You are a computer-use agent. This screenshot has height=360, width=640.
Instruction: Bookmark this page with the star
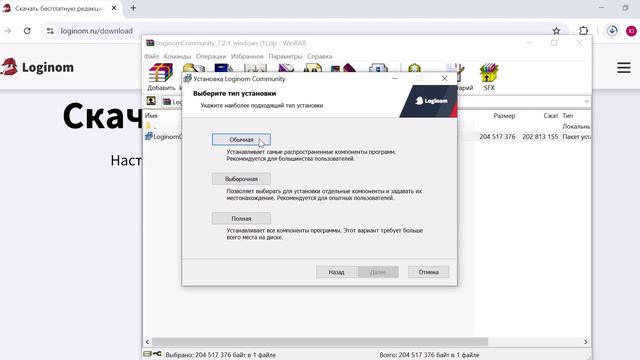pos(556,31)
